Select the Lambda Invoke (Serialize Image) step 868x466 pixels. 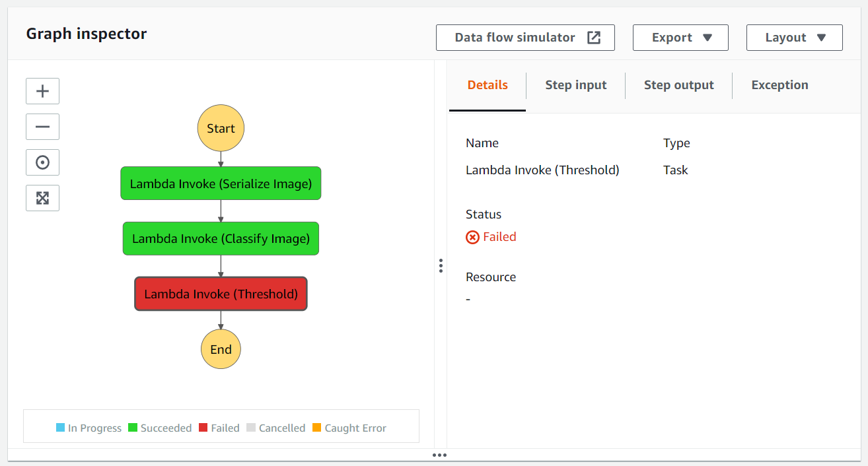pos(221,183)
